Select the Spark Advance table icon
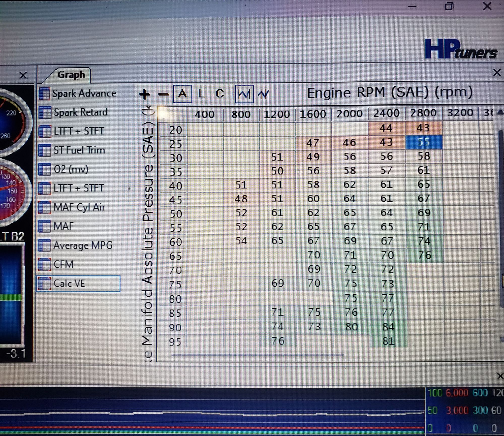Screen dimensions: 504x436 45,94
